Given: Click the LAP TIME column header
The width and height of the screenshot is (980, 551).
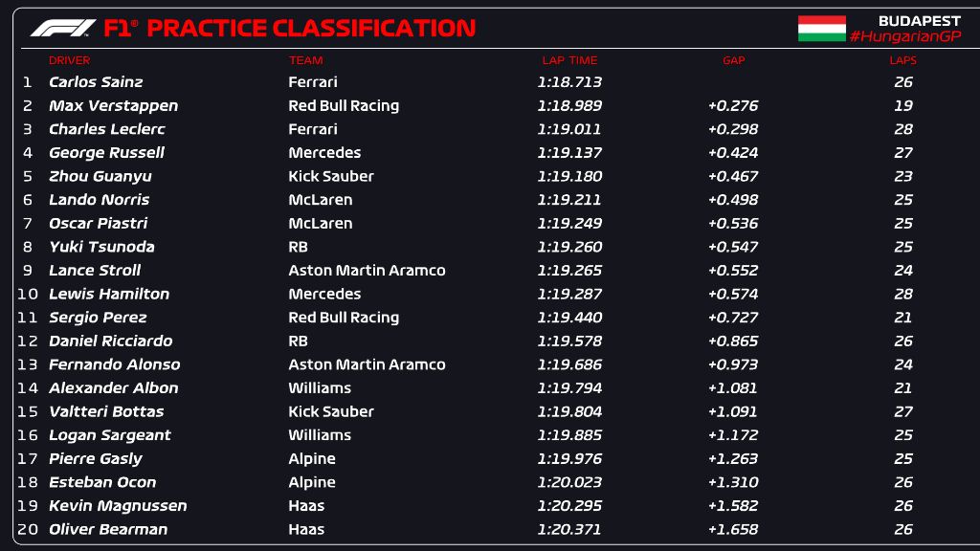Looking at the screenshot, I should 568,60.
